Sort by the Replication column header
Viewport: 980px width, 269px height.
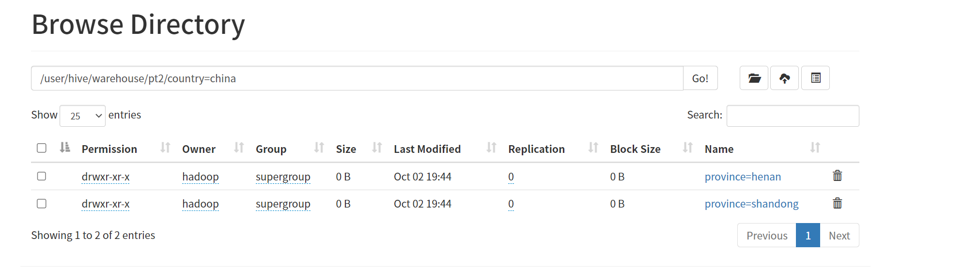(536, 149)
